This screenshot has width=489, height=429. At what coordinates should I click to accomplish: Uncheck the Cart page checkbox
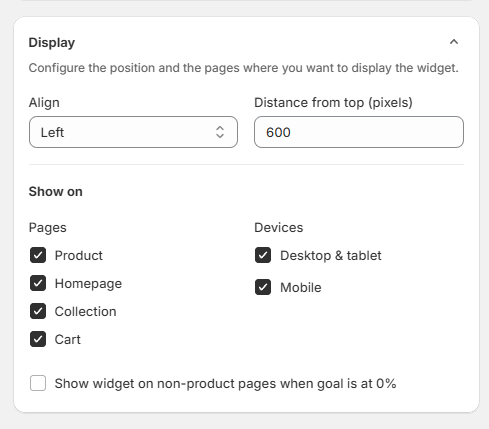[38, 339]
